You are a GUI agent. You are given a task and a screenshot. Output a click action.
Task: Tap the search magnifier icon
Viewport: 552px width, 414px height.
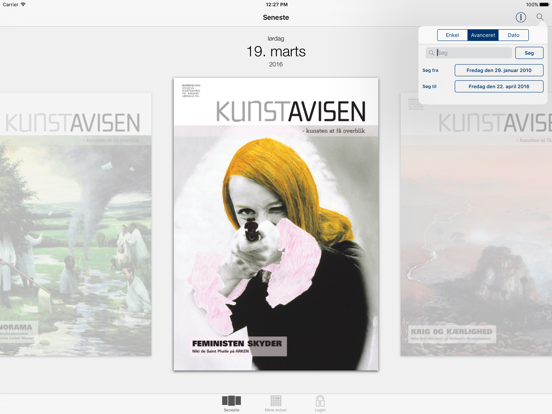(x=540, y=17)
